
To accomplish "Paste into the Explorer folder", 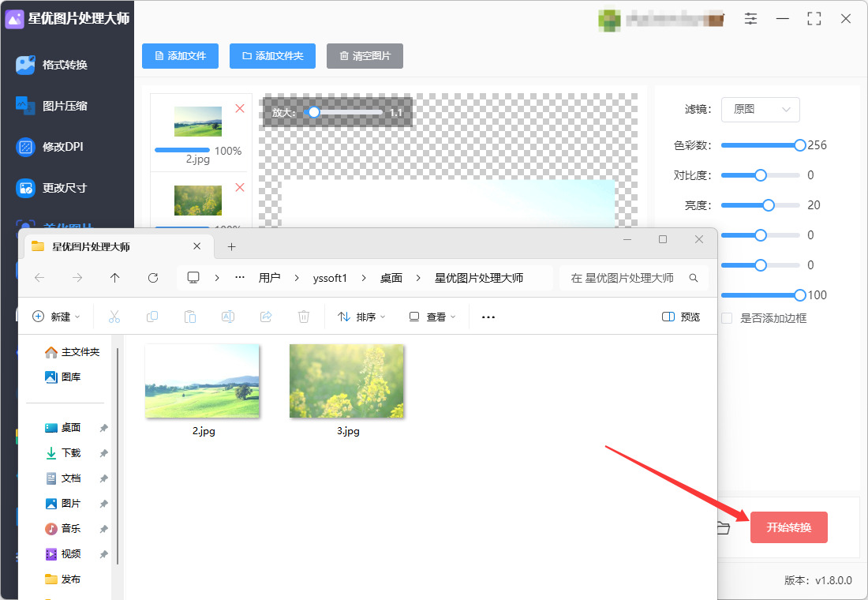I will point(190,317).
